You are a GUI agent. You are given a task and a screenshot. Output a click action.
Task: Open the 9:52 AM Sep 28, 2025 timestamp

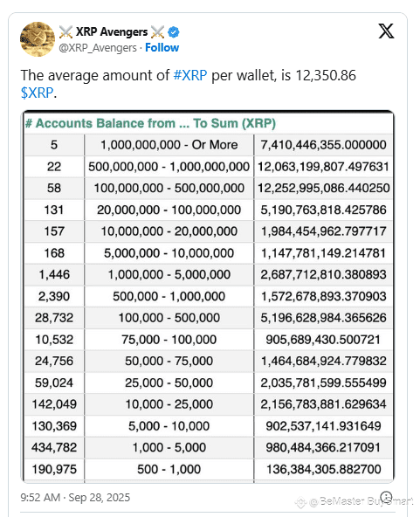(x=75, y=497)
